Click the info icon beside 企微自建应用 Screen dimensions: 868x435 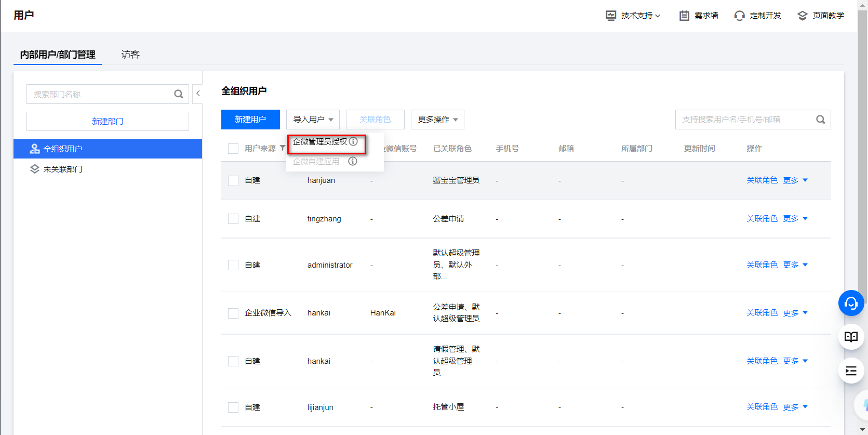[353, 161]
